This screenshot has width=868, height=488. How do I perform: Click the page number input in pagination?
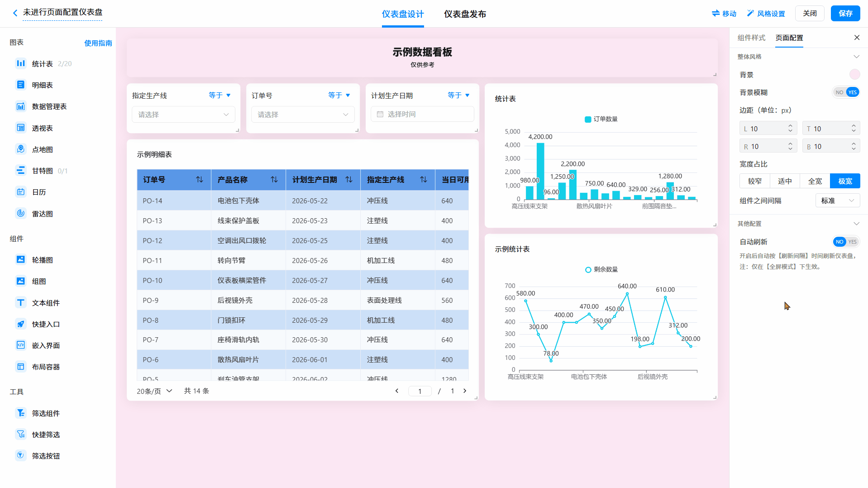coord(420,391)
